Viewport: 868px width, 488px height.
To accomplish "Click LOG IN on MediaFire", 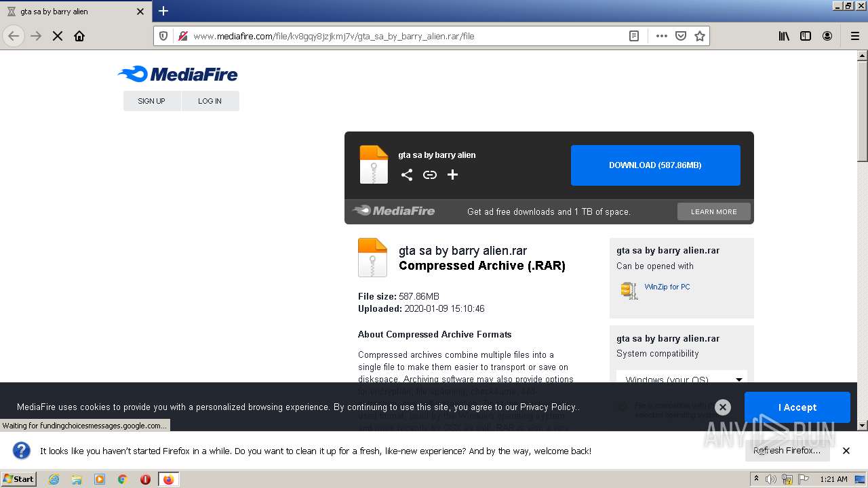I will click(210, 101).
